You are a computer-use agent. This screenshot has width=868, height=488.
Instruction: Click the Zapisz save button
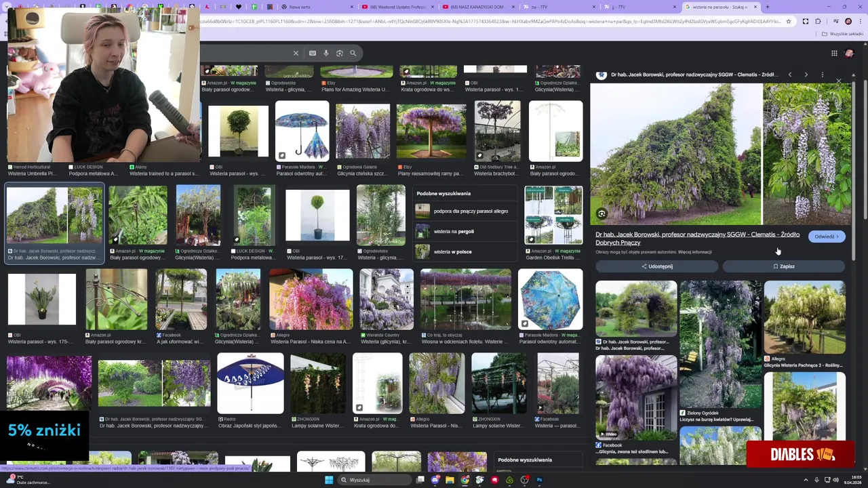pyautogui.click(x=784, y=266)
